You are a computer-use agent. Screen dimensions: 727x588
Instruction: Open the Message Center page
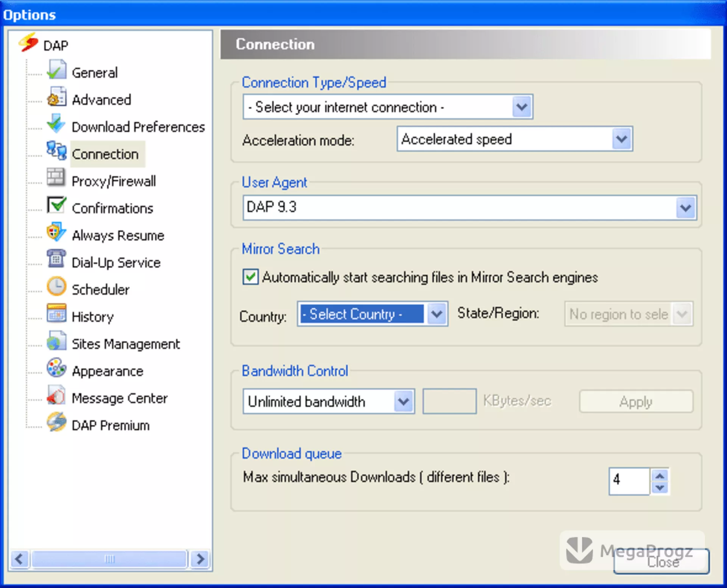pos(120,398)
